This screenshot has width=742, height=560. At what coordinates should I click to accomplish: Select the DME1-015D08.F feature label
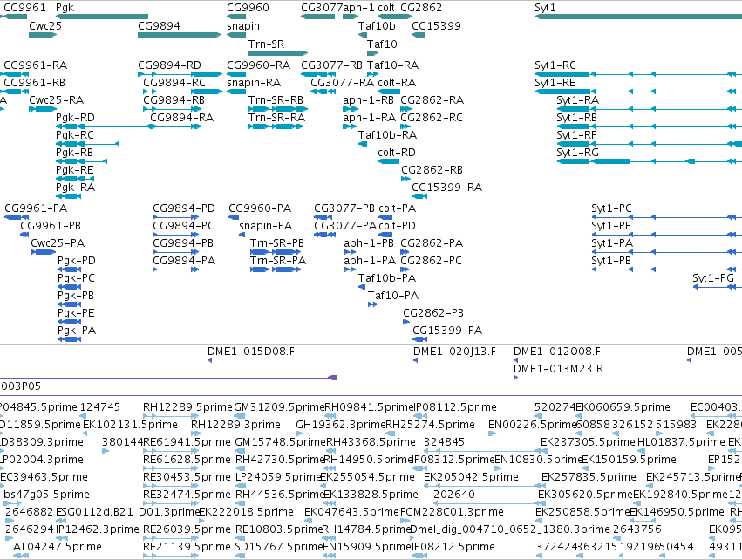coord(251,352)
